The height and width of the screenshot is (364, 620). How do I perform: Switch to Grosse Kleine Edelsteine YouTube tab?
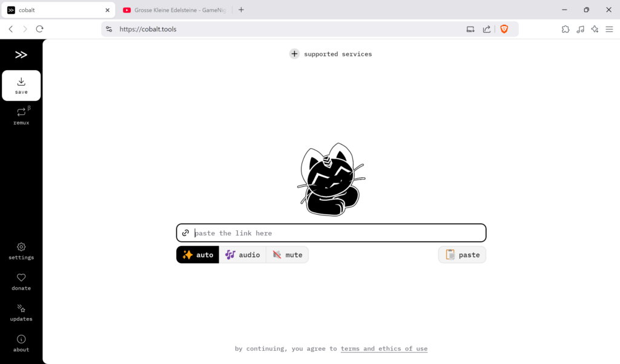[x=174, y=10]
